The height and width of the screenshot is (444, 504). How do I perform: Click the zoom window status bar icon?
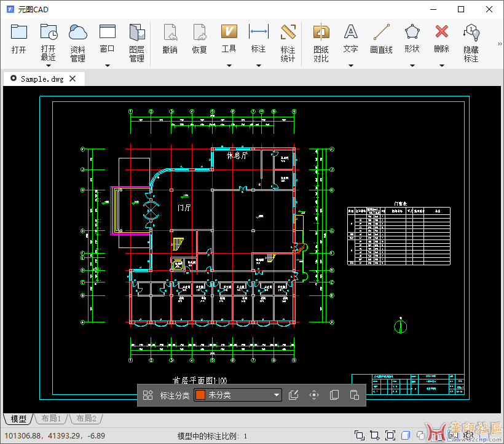coord(360,435)
